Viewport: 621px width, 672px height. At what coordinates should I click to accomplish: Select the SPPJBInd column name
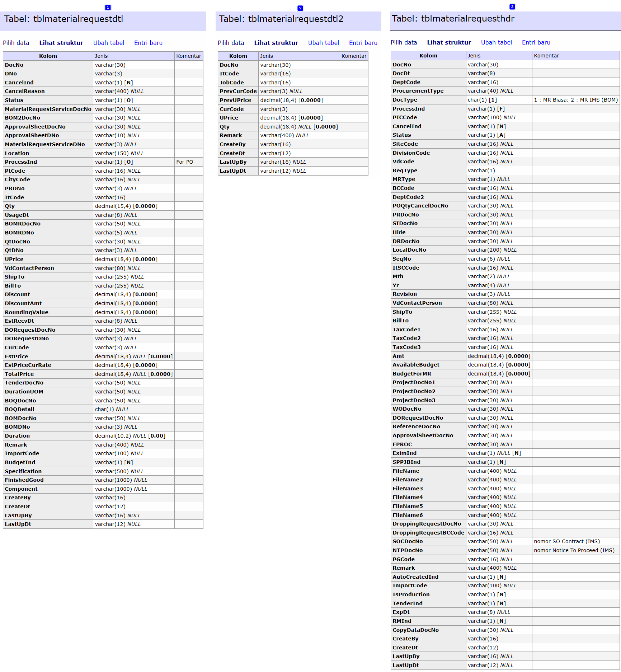tap(406, 462)
